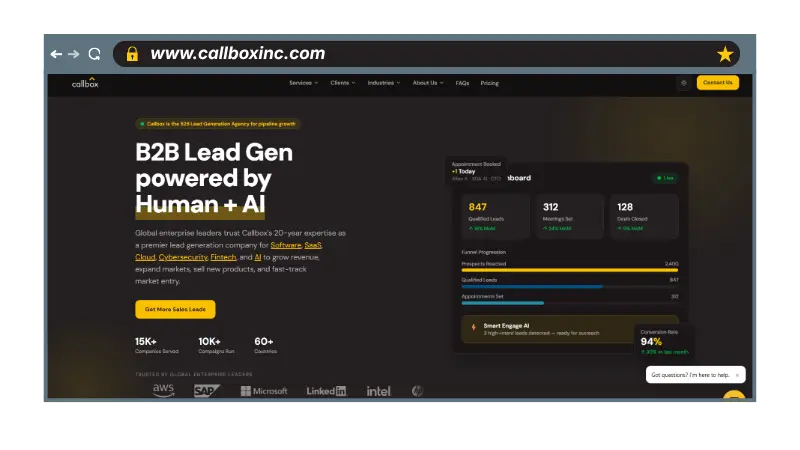Follow the AI link in the paragraph
Viewport: 800px width, 450px height.
pos(258,257)
